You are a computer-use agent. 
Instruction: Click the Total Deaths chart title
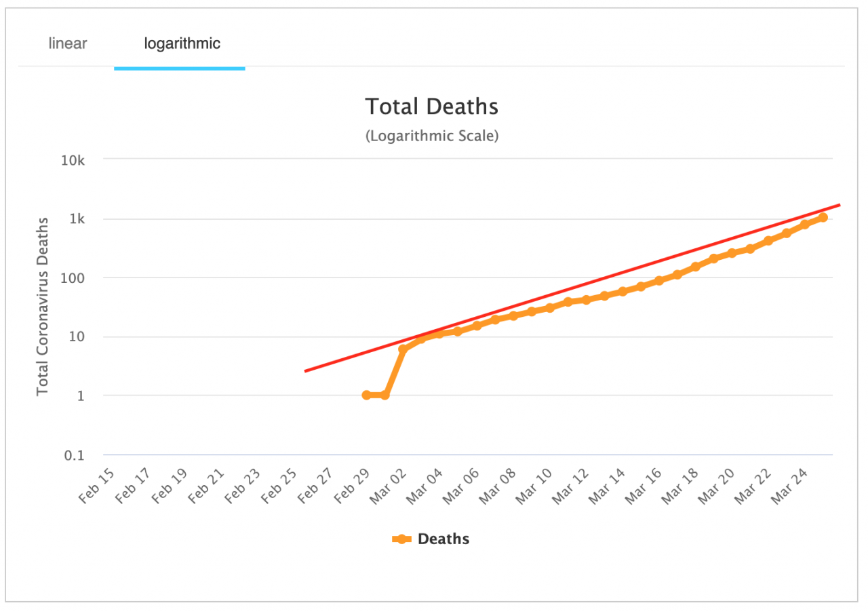tap(432, 107)
